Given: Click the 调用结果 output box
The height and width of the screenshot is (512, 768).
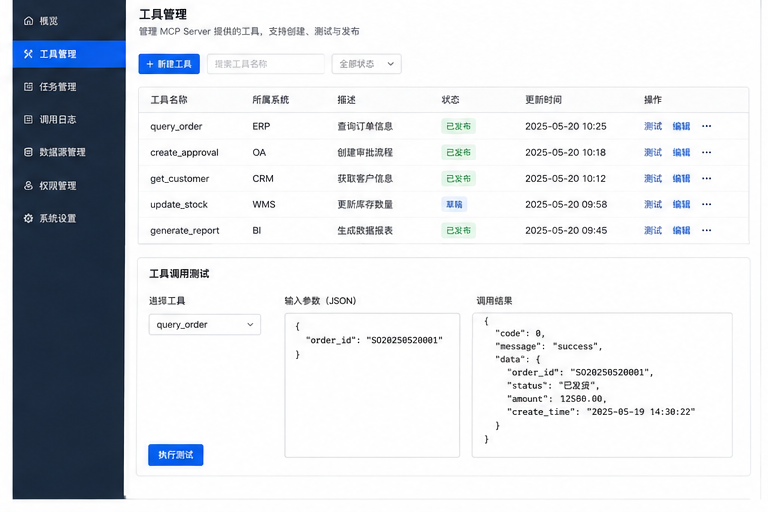Looking at the screenshot, I should [x=602, y=385].
